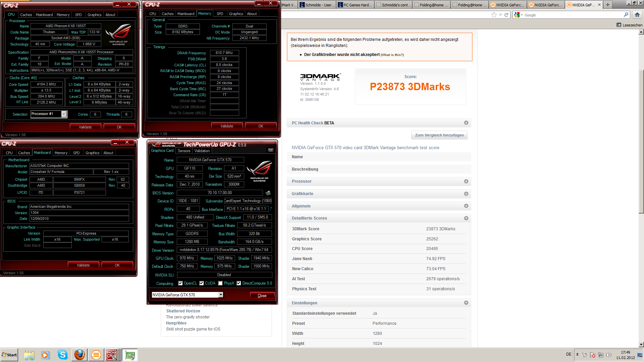
Task: Open the orange 3DMark taskbar item
Action: (x=96, y=355)
